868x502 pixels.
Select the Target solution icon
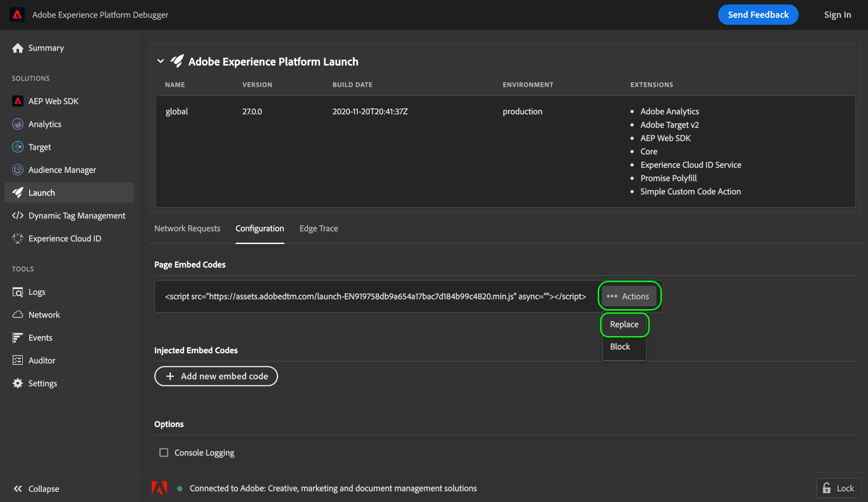coord(18,147)
